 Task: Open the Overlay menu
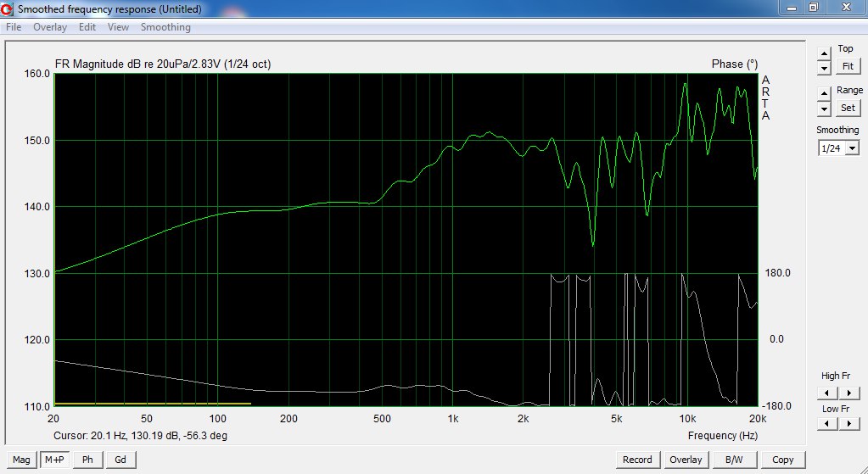tap(50, 27)
